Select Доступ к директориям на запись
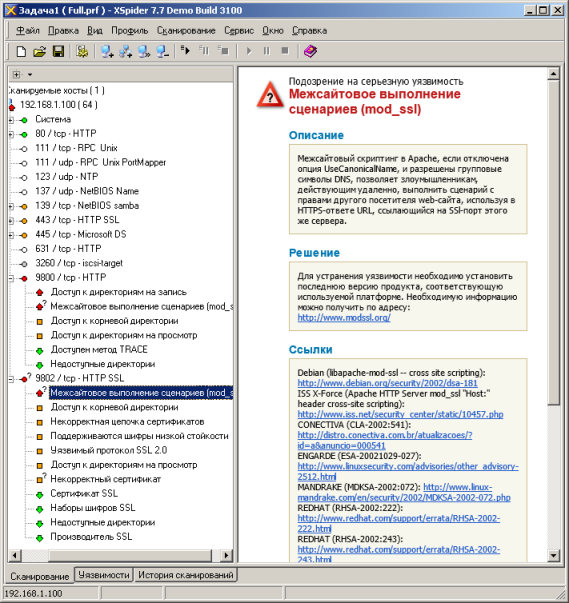The image size is (569, 603). click(x=118, y=292)
